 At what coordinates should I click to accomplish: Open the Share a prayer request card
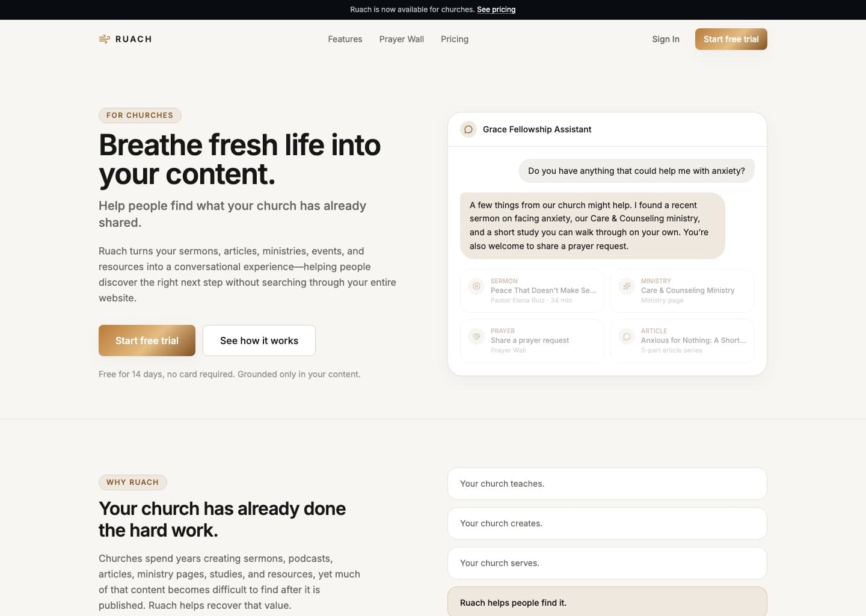[x=532, y=340]
